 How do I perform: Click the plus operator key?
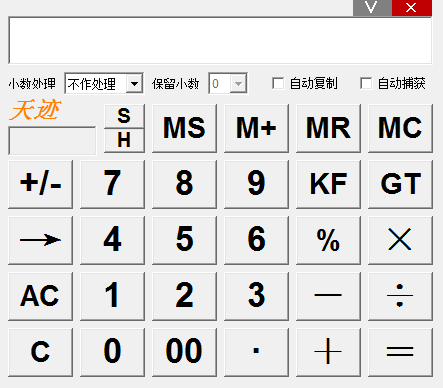click(328, 352)
